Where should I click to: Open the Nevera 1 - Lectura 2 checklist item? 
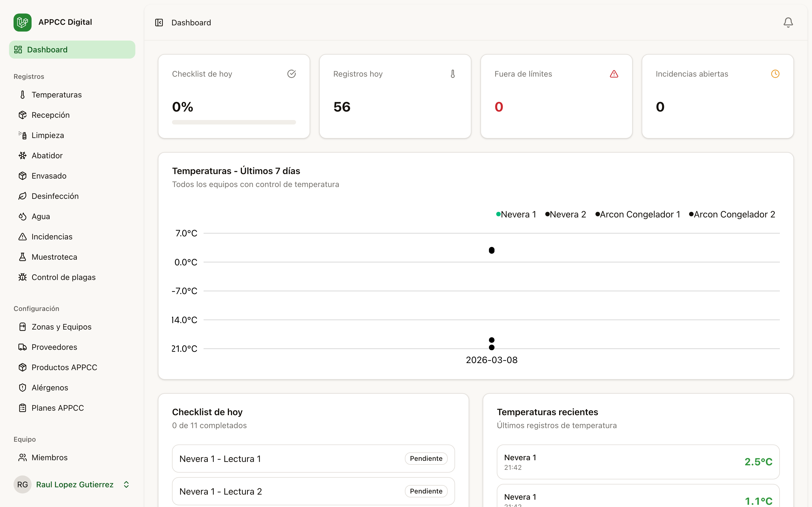tap(220, 491)
